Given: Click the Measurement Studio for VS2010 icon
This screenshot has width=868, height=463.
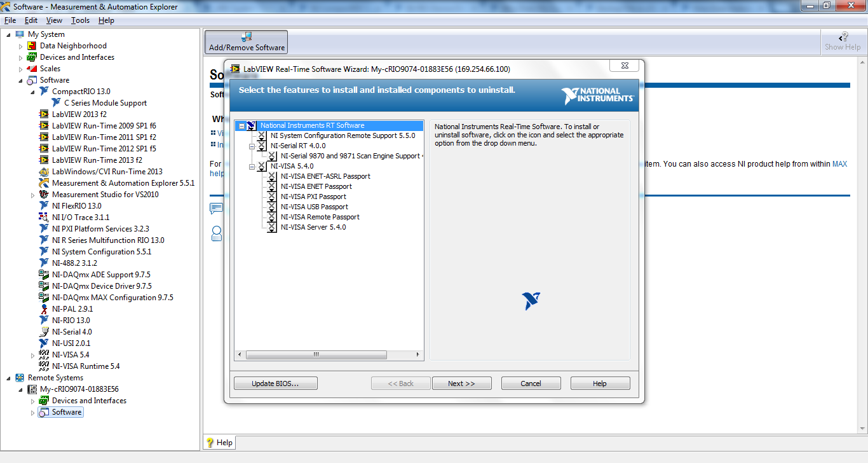Looking at the screenshot, I should [x=44, y=195].
